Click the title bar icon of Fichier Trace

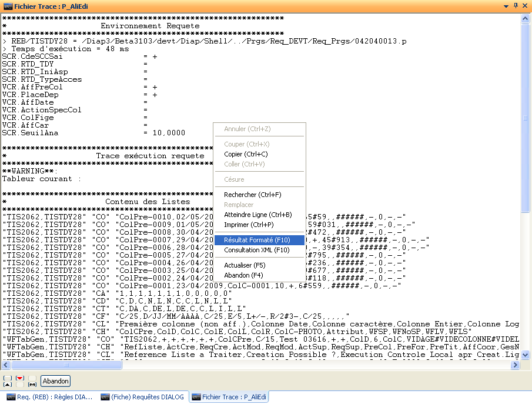point(7,5)
